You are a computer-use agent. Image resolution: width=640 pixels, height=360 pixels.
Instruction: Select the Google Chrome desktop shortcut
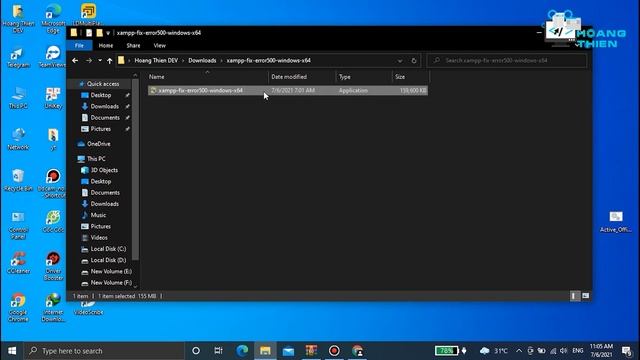click(18, 307)
